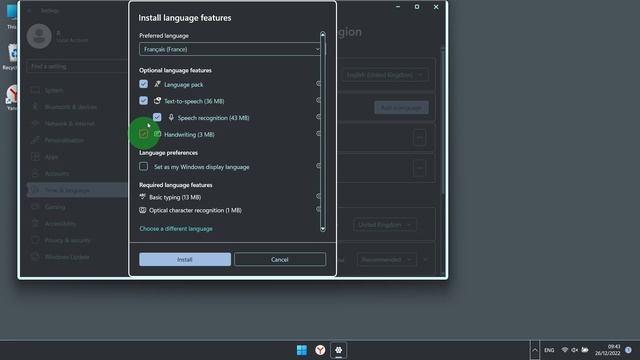Open Accessibility in Settings sidebar
The image size is (640, 360).
pos(78,224)
